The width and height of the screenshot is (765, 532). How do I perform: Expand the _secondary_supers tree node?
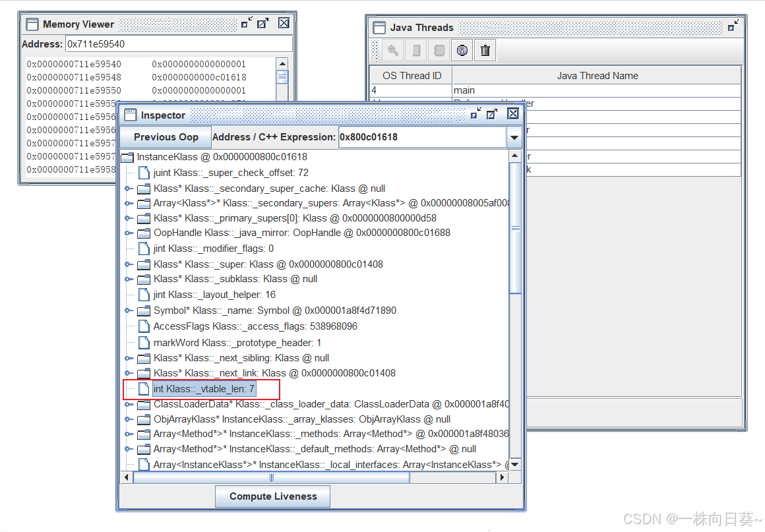tap(129, 203)
